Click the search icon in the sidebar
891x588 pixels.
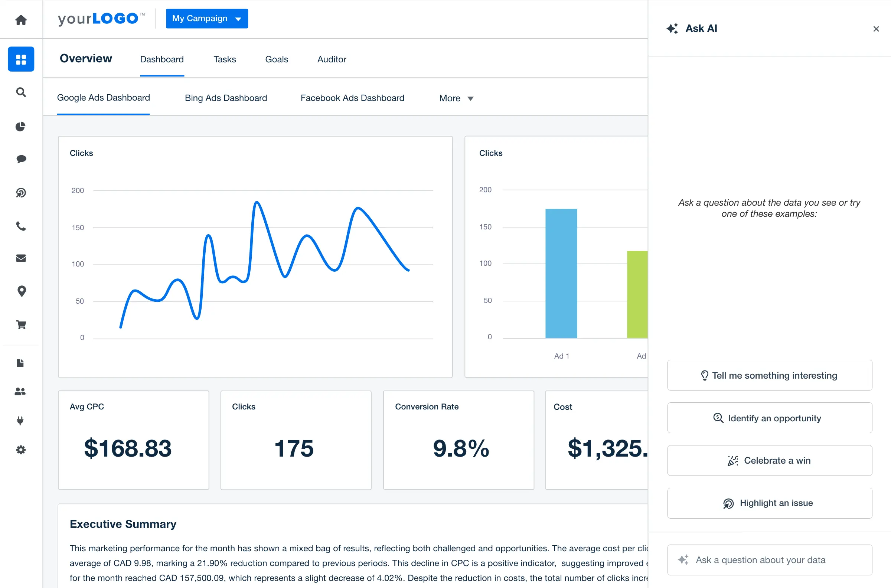pos(20,92)
